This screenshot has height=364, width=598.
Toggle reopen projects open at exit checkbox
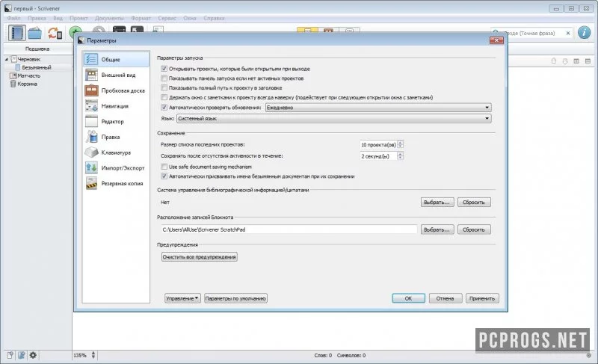click(x=164, y=69)
